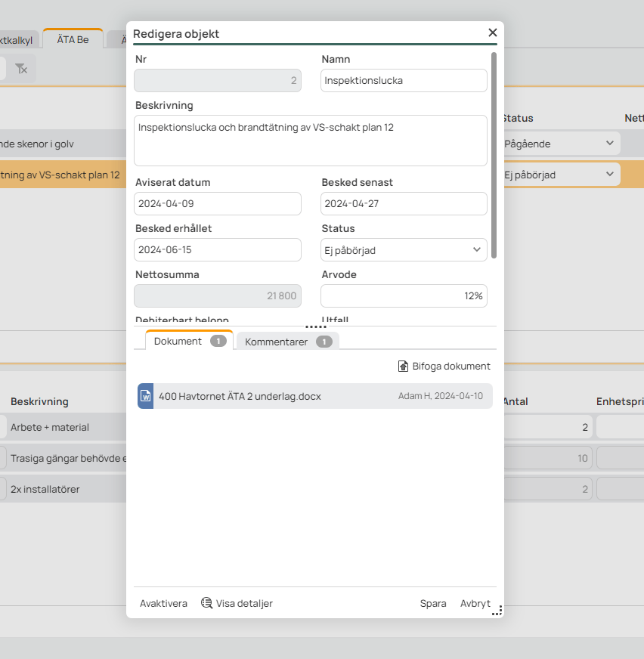This screenshot has width=644, height=659.
Task: Click the Beskrivning text area
Action: point(310,141)
